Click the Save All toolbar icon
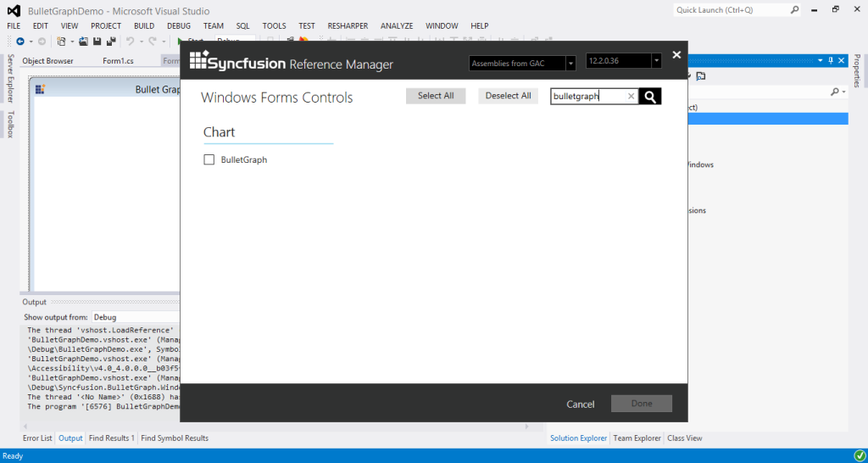This screenshot has width=868, height=463. (x=111, y=41)
